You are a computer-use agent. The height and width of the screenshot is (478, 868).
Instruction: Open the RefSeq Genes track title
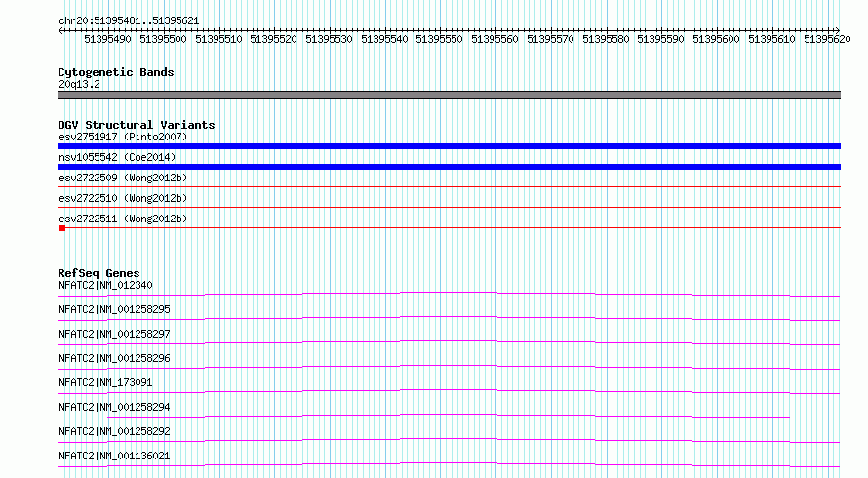click(x=99, y=273)
